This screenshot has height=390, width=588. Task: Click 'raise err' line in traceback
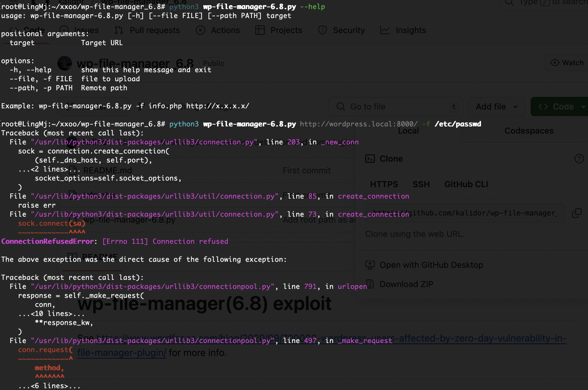[37, 205]
